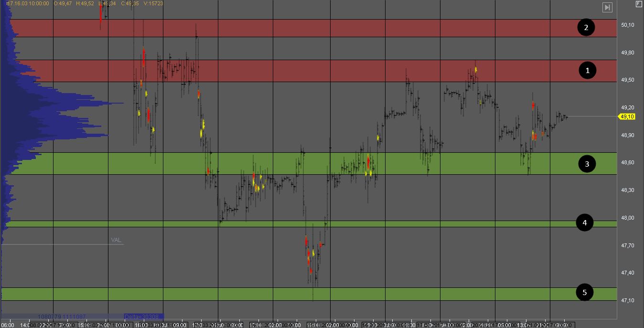Click the black circle marker numbered 2
Viewport: 644px width, 328px height.
pos(586,27)
